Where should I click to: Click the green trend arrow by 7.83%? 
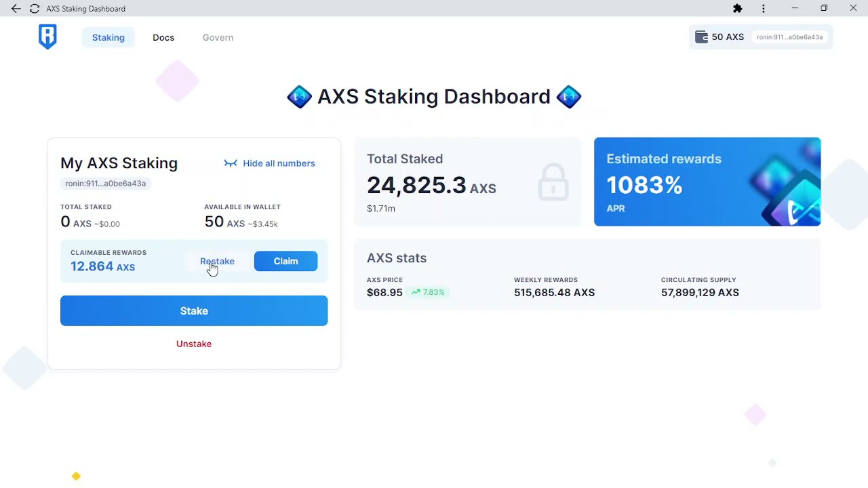[x=416, y=292]
